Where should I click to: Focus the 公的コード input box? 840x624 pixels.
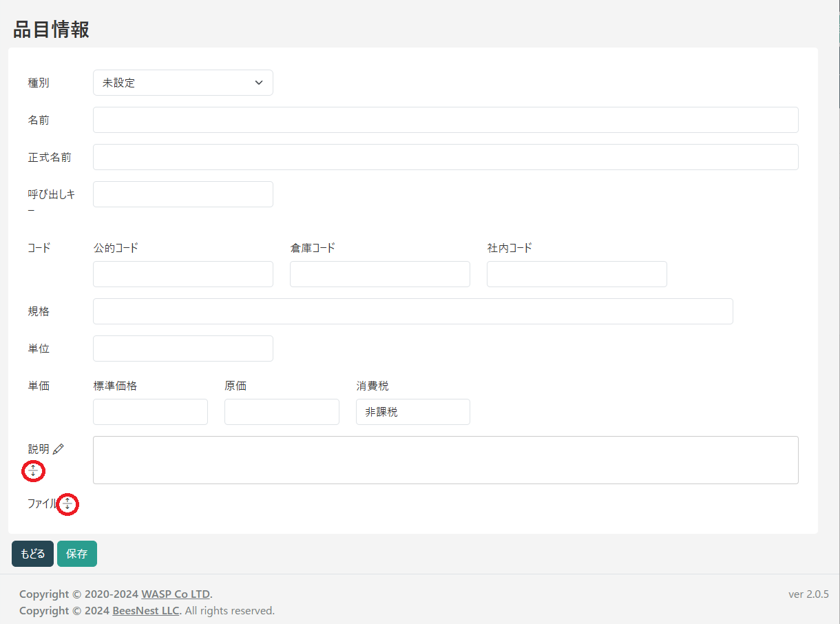coord(182,274)
